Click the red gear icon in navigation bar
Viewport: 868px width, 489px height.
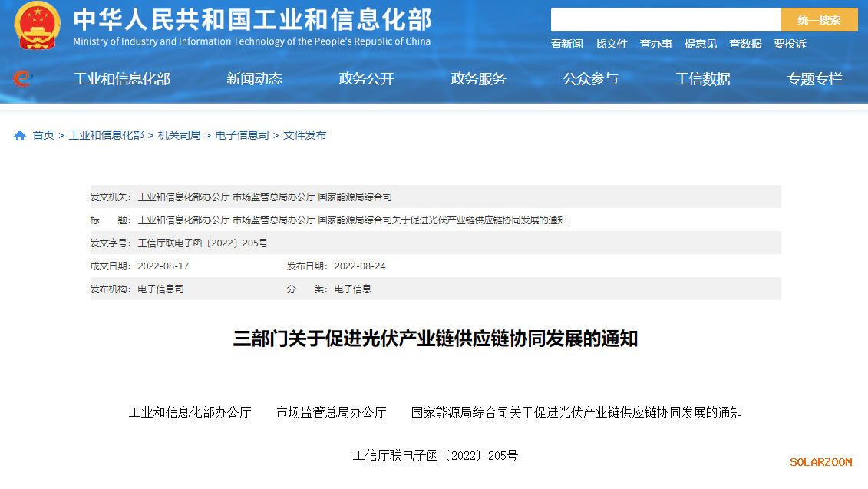coord(22,78)
